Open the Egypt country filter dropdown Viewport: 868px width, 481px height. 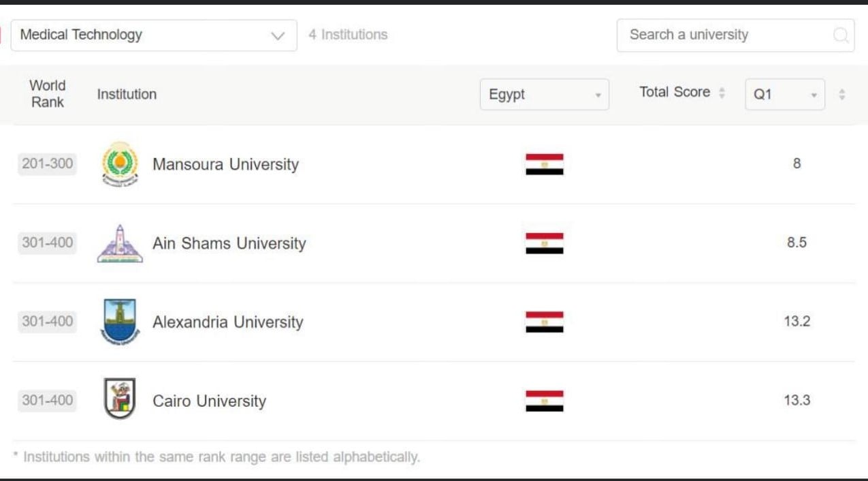point(544,95)
